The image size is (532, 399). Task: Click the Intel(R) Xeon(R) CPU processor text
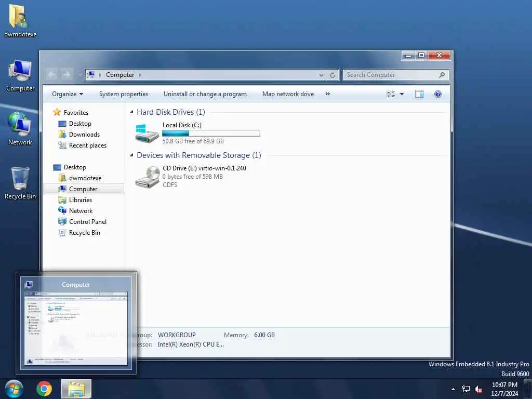click(x=191, y=344)
